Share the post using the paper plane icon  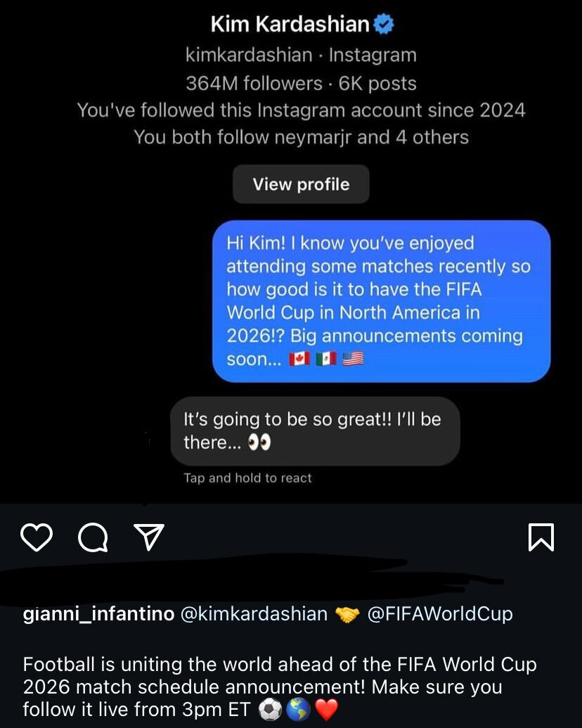click(148, 537)
